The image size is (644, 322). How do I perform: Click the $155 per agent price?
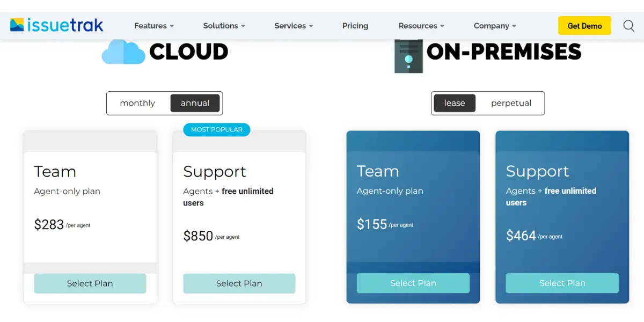click(385, 224)
